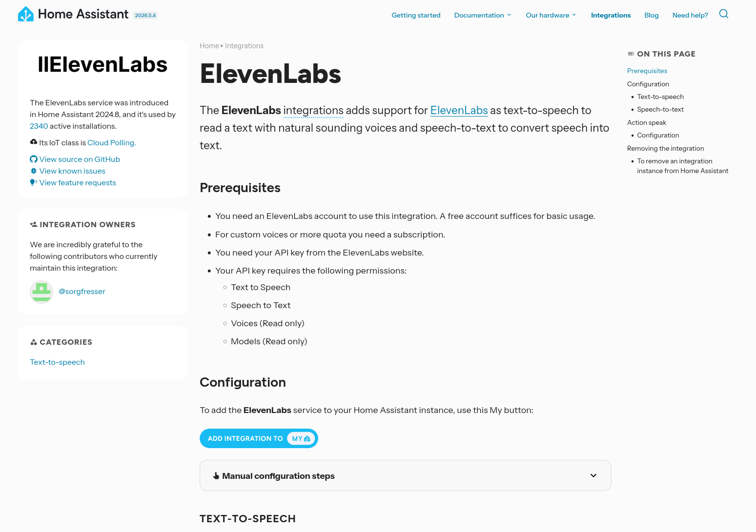Open the Cloud Polling link
Viewport: 756px width, 532px height.
pos(112,142)
